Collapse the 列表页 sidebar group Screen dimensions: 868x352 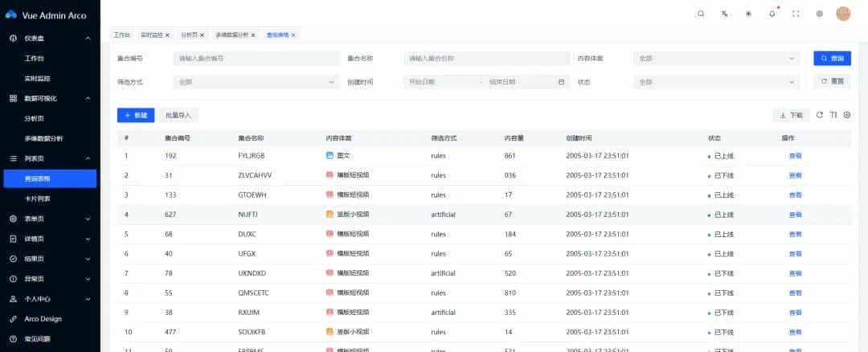[88, 158]
